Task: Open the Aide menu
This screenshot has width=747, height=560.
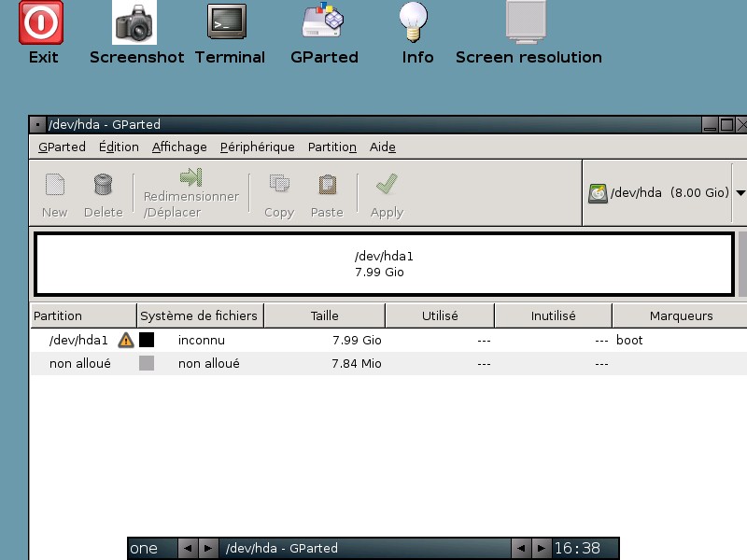Action: (383, 147)
